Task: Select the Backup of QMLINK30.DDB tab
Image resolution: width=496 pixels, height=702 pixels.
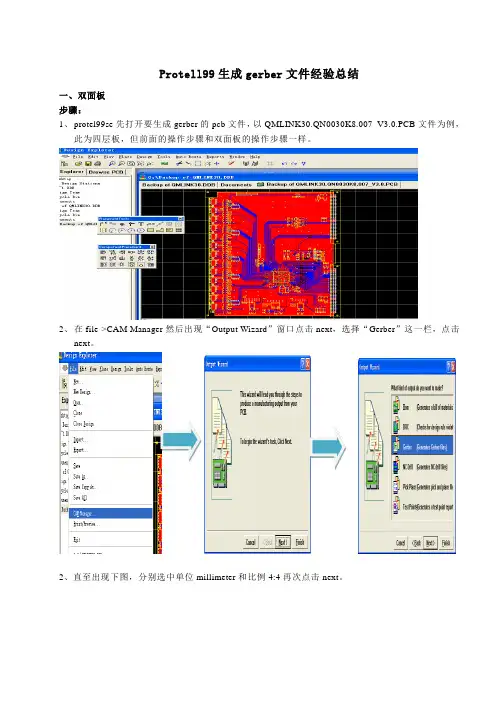Action: coord(179,184)
